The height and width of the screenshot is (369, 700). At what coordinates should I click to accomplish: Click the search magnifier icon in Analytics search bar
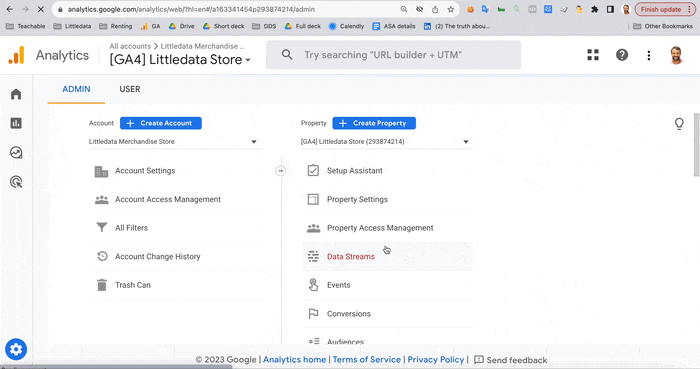pos(287,55)
